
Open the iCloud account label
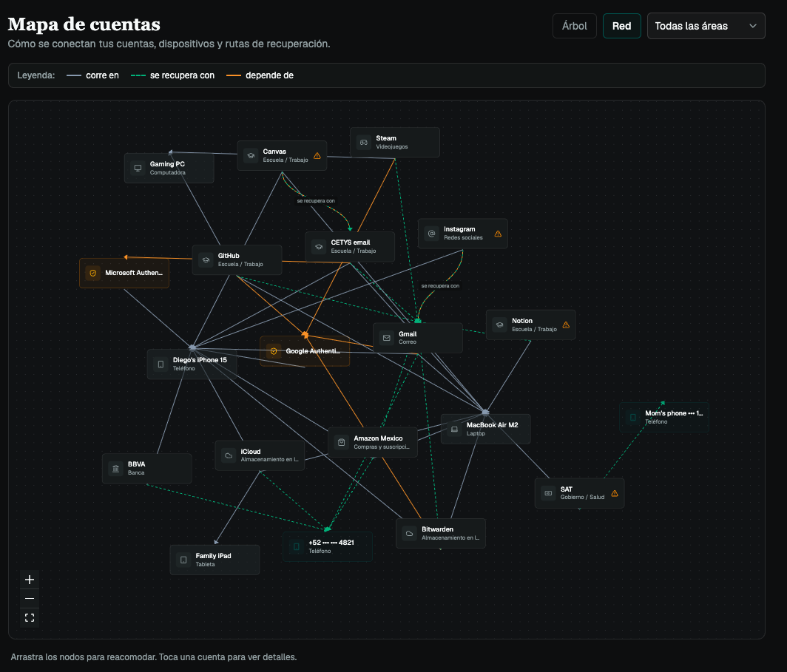click(251, 452)
